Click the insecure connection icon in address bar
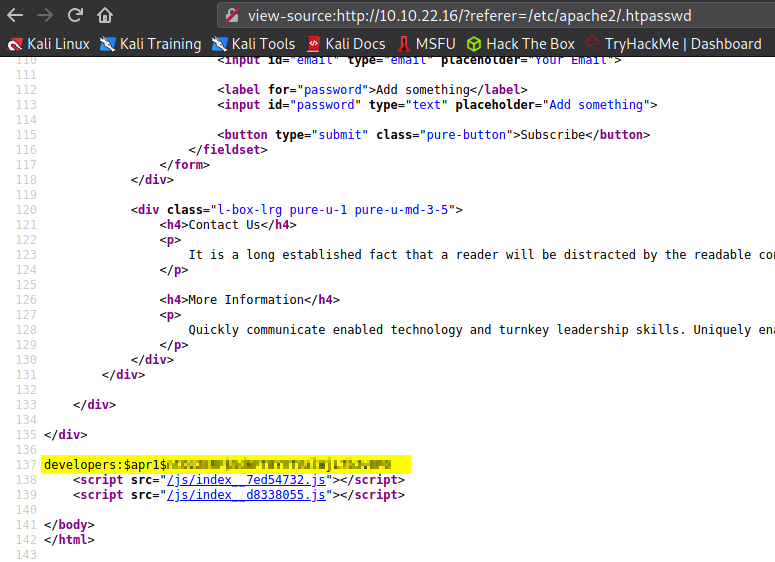Image resolution: width=775 pixels, height=562 pixels. point(233,16)
